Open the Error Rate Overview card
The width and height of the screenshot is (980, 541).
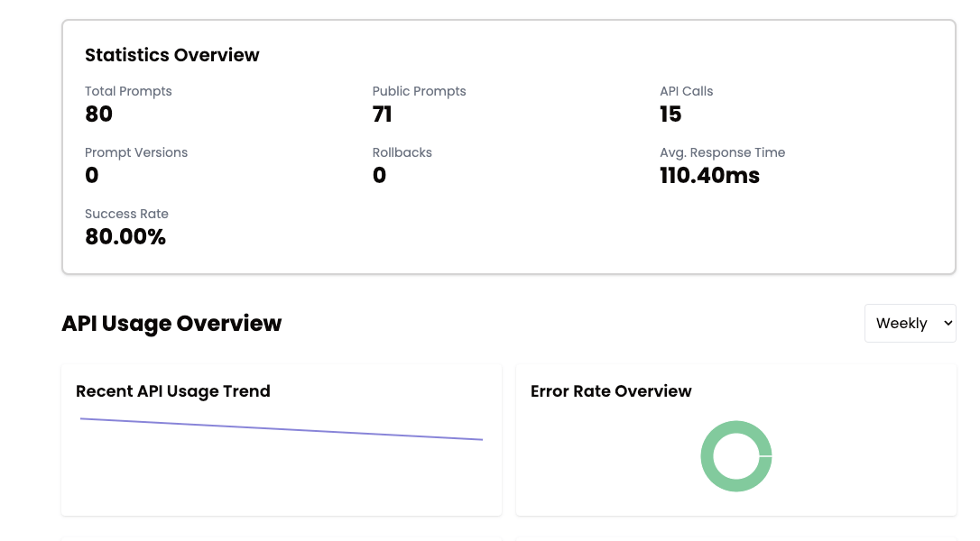point(611,391)
